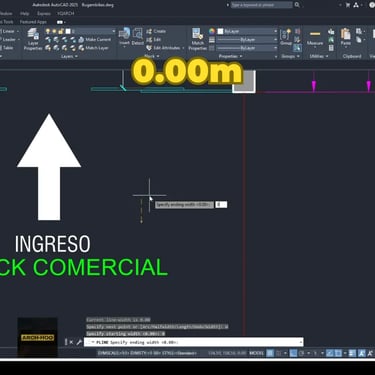375x375 pixels.
Task: Click Edit Attributes in Block panel
Action: point(163,48)
